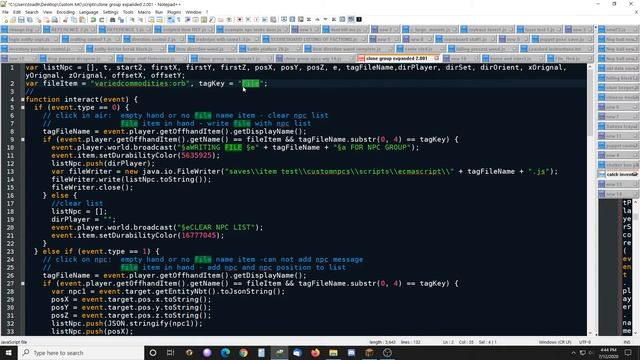Screen dimensions: 640x360
Task: Click the editor vertical scrollbar down arrow
Action: (x=590, y=333)
